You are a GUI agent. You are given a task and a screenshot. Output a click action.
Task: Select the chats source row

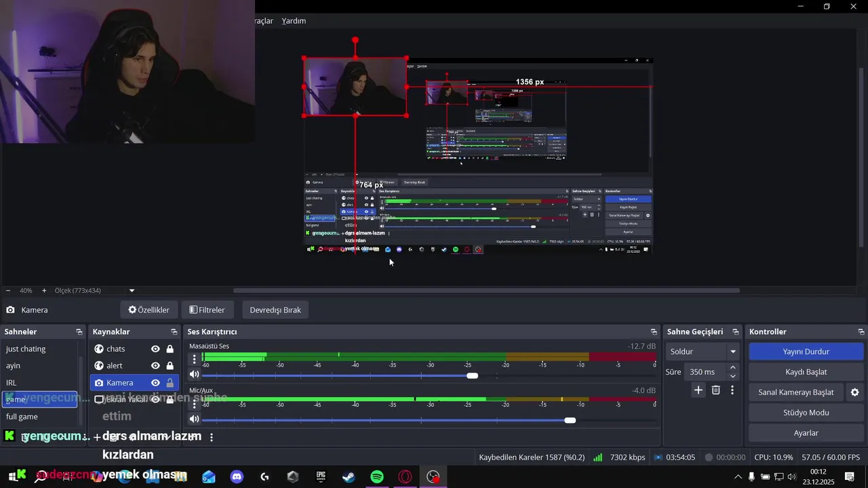[x=134, y=349]
